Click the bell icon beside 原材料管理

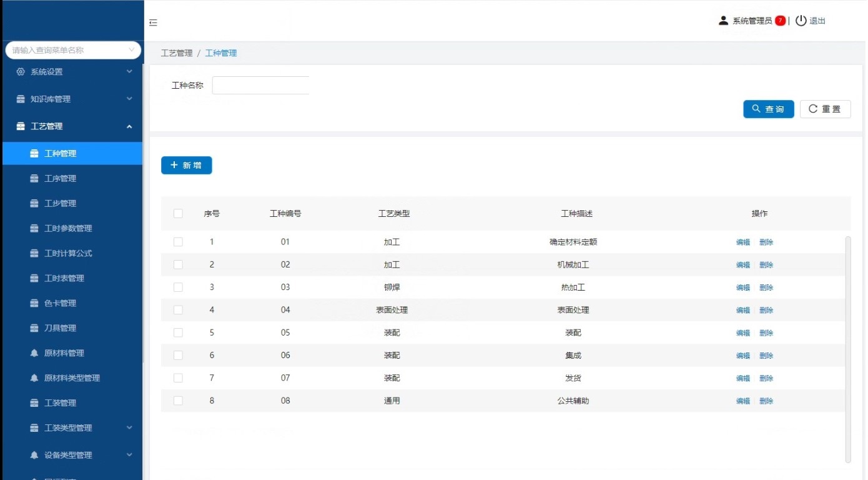tap(34, 353)
